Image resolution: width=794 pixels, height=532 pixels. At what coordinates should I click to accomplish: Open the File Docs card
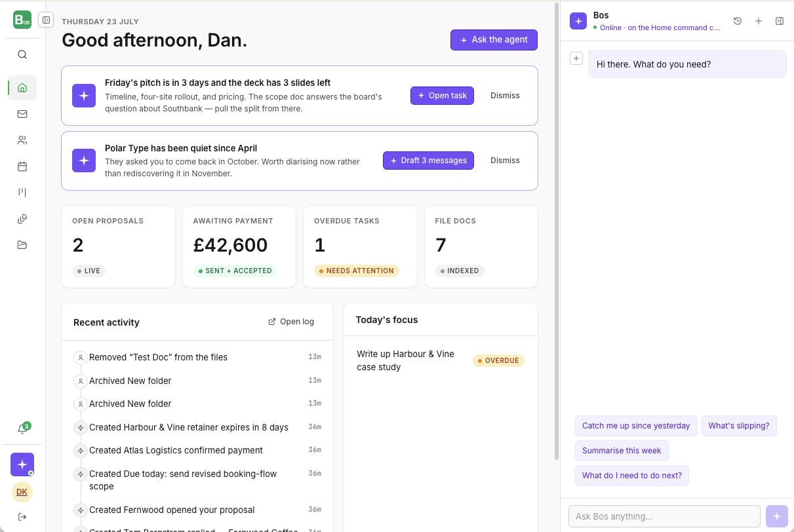(x=481, y=247)
